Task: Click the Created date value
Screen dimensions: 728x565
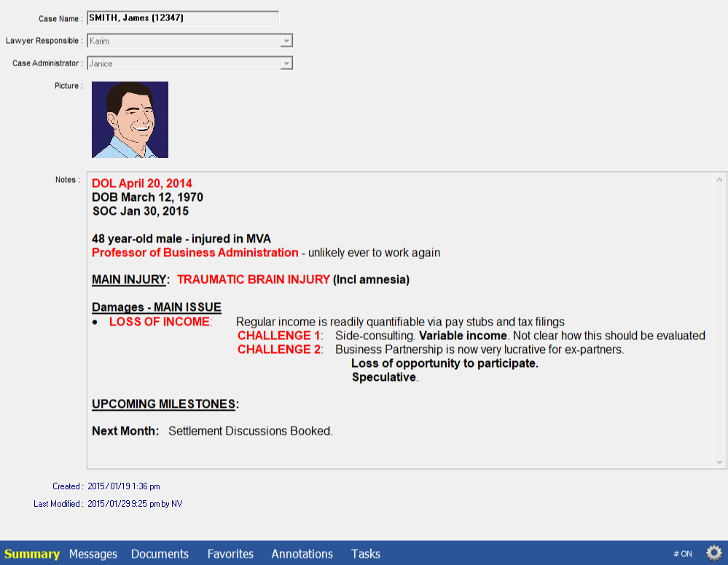Action: coord(123,486)
